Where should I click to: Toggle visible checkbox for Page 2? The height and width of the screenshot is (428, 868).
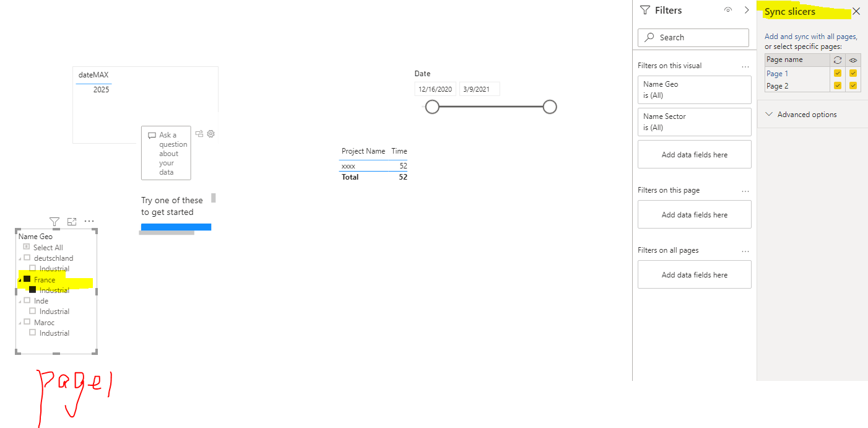(x=853, y=85)
